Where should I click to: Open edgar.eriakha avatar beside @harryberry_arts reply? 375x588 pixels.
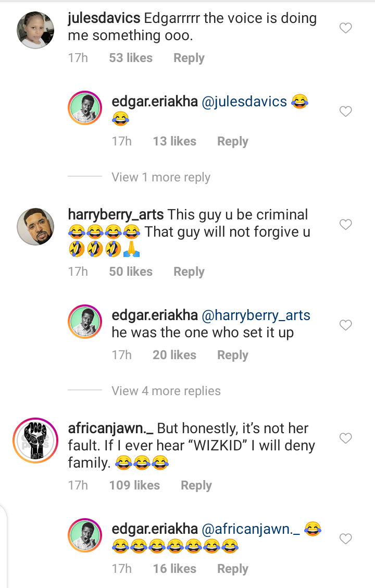(85, 323)
